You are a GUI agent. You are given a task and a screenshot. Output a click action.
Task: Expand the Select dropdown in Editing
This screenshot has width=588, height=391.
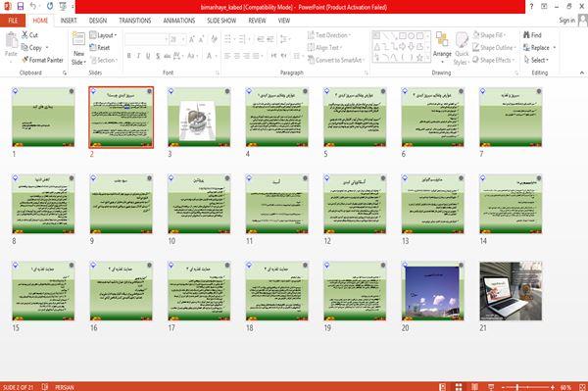click(x=536, y=60)
